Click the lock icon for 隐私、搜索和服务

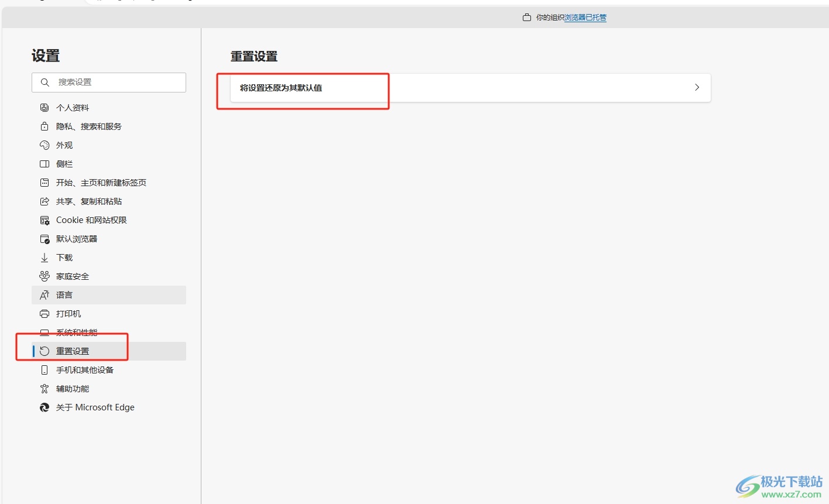click(44, 126)
